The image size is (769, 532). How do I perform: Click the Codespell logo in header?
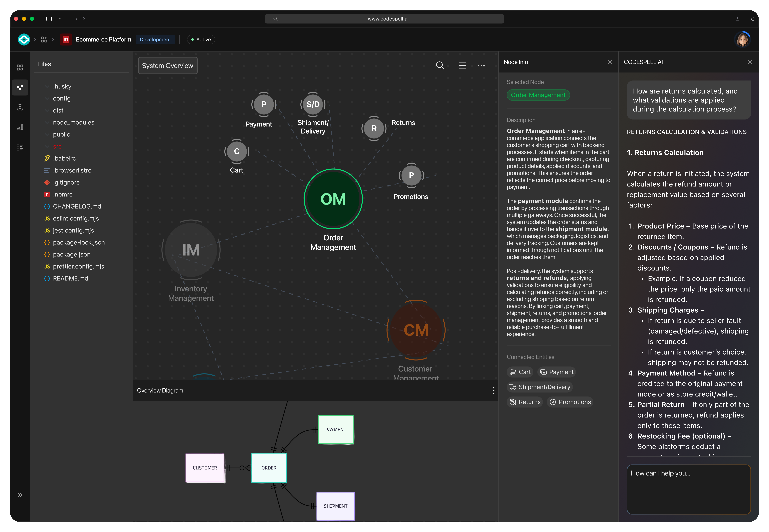click(x=24, y=40)
